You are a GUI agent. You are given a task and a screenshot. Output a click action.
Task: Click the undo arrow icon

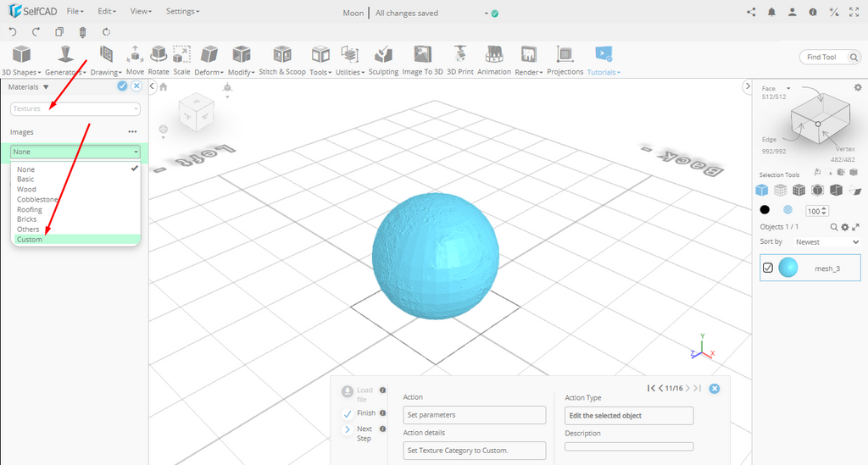(x=13, y=32)
